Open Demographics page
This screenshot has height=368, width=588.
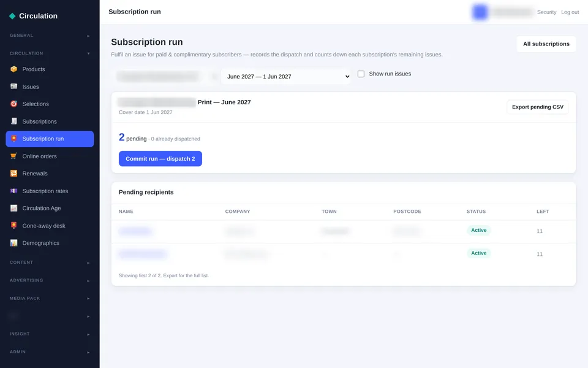tap(50, 243)
